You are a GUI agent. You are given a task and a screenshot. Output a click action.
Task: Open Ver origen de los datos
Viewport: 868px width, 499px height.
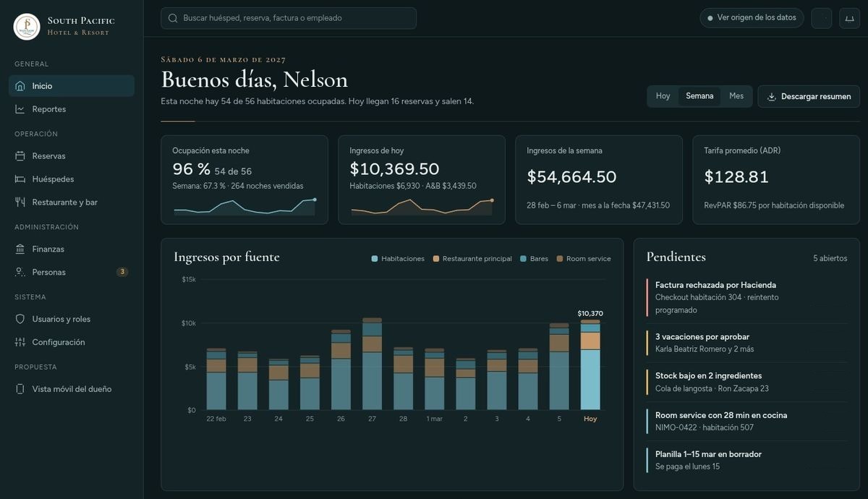(x=752, y=18)
